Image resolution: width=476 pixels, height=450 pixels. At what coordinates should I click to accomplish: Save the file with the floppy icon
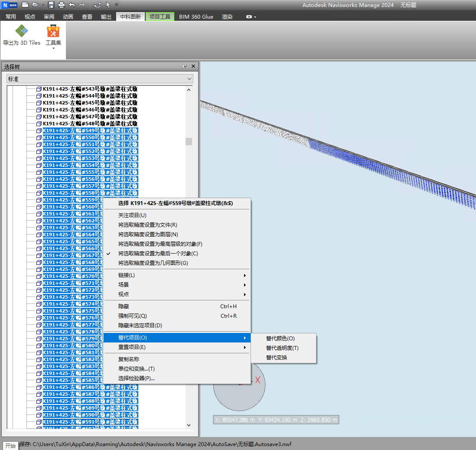51,5
